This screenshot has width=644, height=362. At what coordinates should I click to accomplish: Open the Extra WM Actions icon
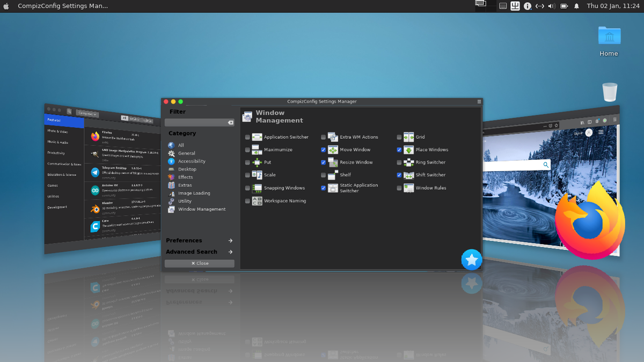coord(332,137)
